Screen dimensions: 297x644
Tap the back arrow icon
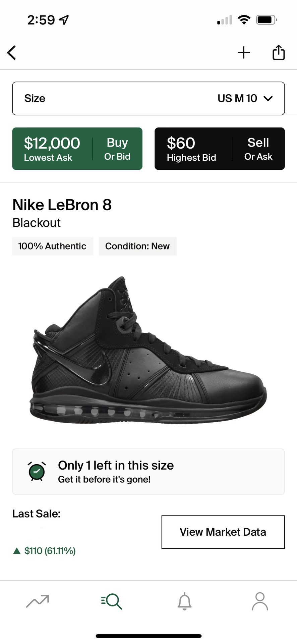pyautogui.click(x=12, y=53)
